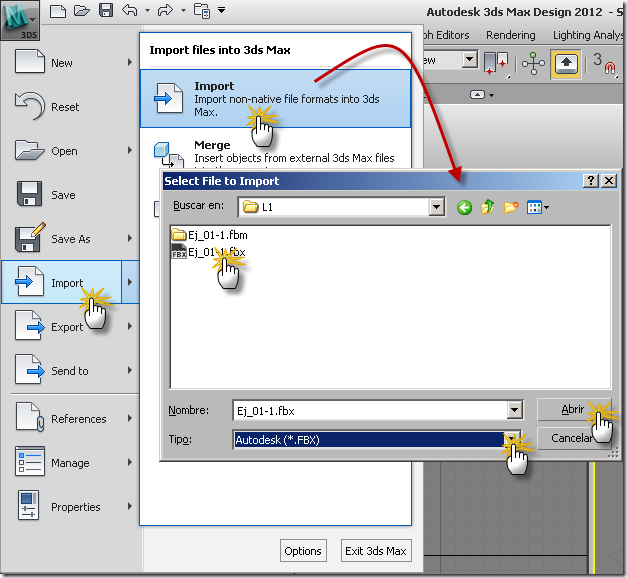Click the Redo arrow in quick access toolbar
Screen dimensions: 627x578
165,10
